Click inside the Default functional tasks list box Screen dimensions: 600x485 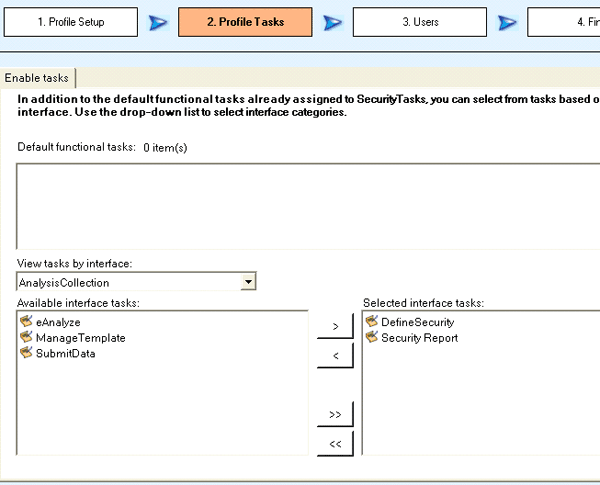(300, 205)
